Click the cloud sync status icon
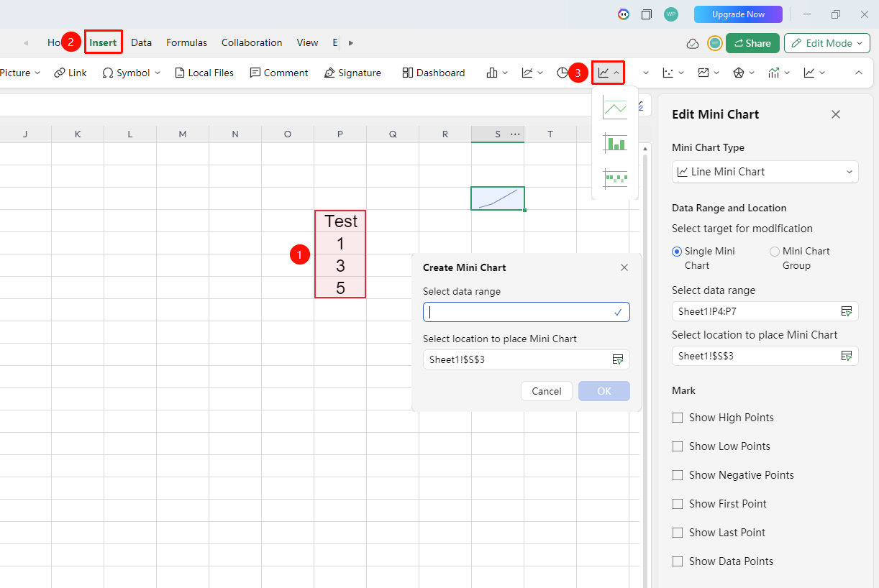This screenshot has width=879, height=588. pos(693,43)
